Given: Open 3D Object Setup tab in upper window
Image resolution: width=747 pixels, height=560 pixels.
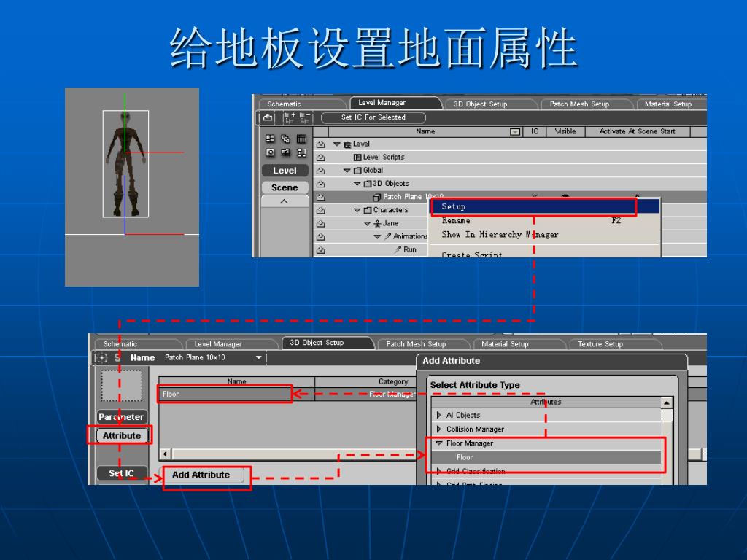Looking at the screenshot, I should pos(491,104).
